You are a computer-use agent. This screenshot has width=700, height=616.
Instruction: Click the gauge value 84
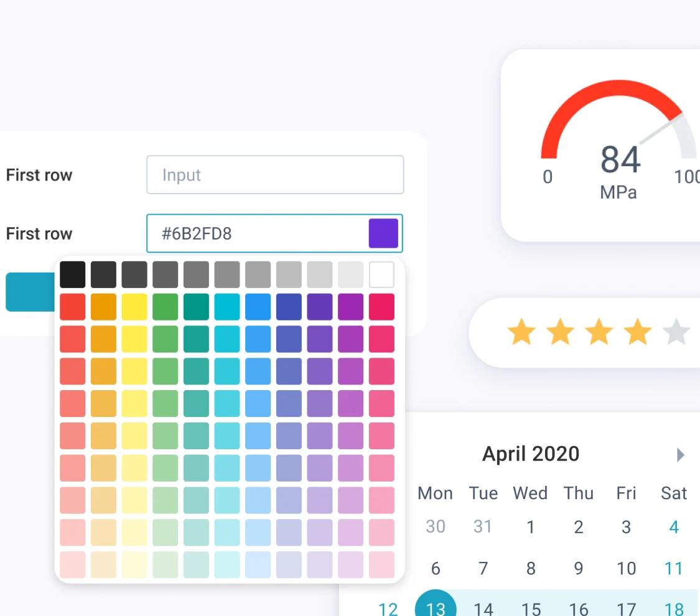click(x=620, y=160)
